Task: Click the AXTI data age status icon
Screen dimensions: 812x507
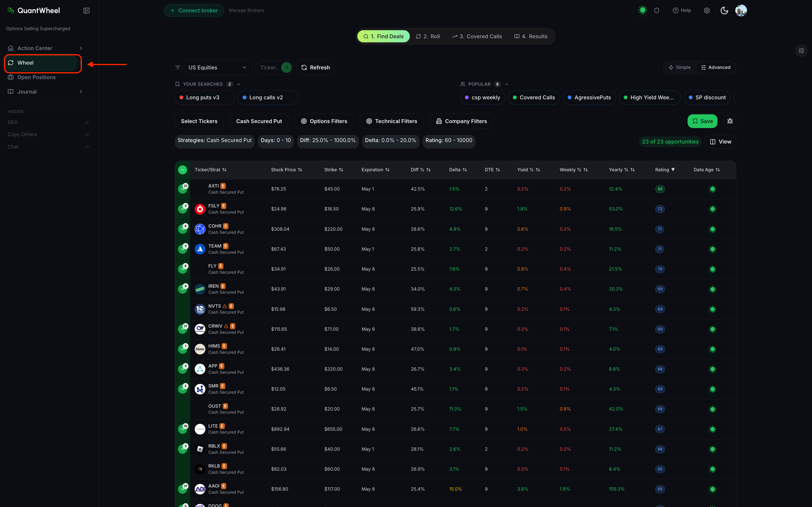Action: pos(713,189)
